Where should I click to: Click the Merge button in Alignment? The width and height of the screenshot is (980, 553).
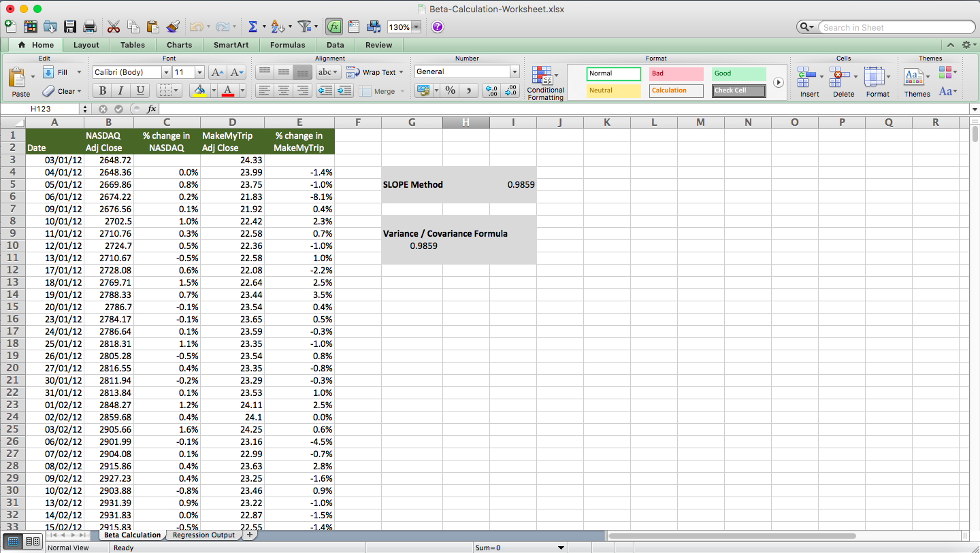(x=378, y=90)
